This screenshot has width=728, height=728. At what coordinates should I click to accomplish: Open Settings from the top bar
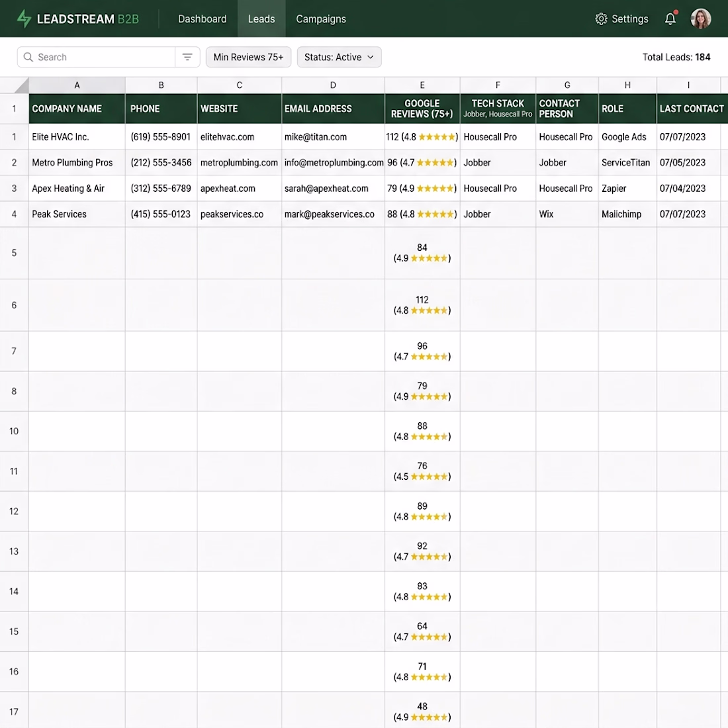pyautogui.click(x=621, y=19)
